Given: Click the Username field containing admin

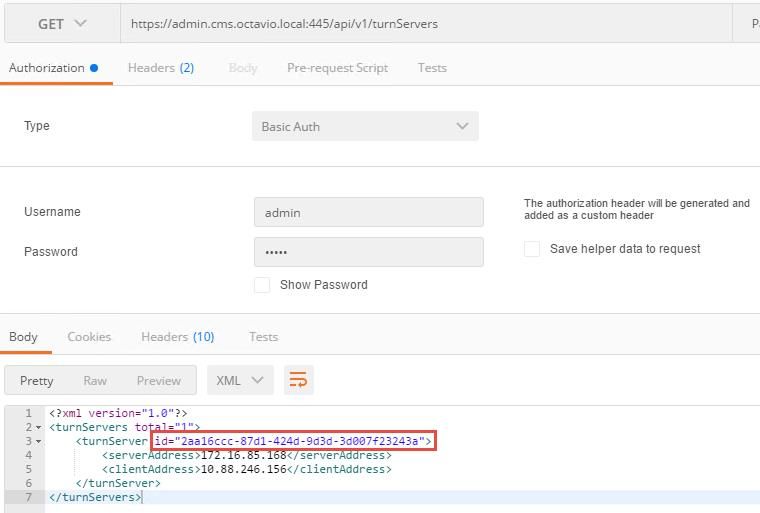Looking at the screenshot, I should point(368,212).
